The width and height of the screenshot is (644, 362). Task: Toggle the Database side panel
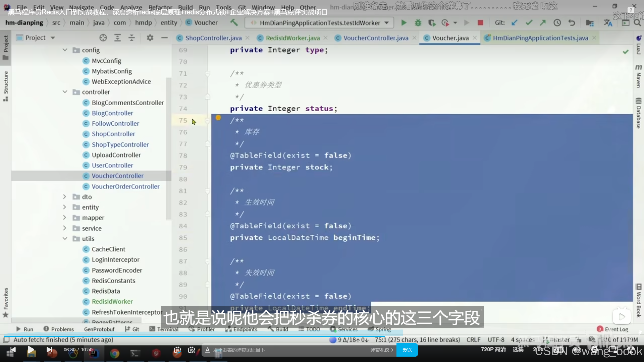click(638, 113)
